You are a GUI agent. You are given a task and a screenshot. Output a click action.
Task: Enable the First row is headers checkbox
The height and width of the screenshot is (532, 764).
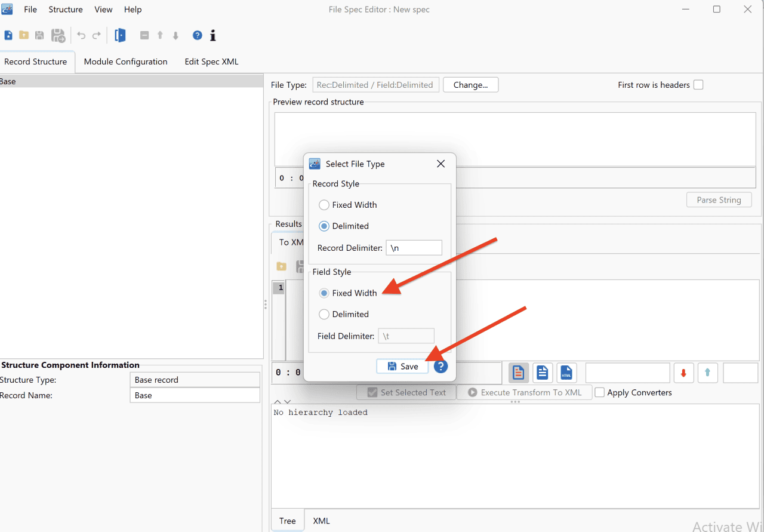point(698,85)
